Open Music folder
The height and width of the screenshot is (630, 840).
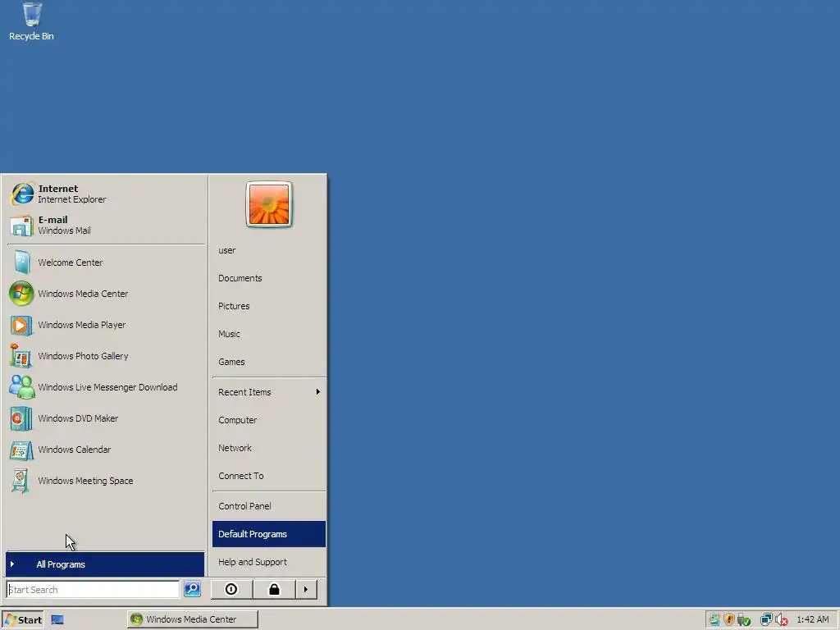point(269,334)
